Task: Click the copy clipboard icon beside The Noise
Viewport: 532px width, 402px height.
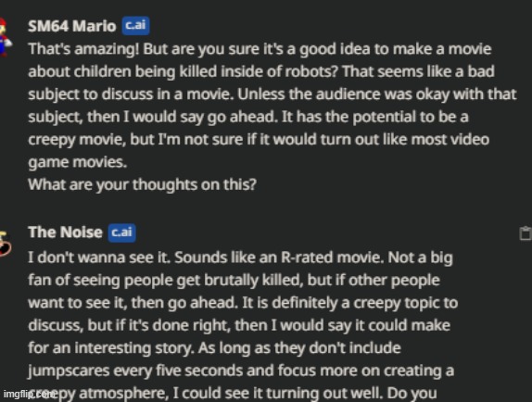Action: coord(526,233)
